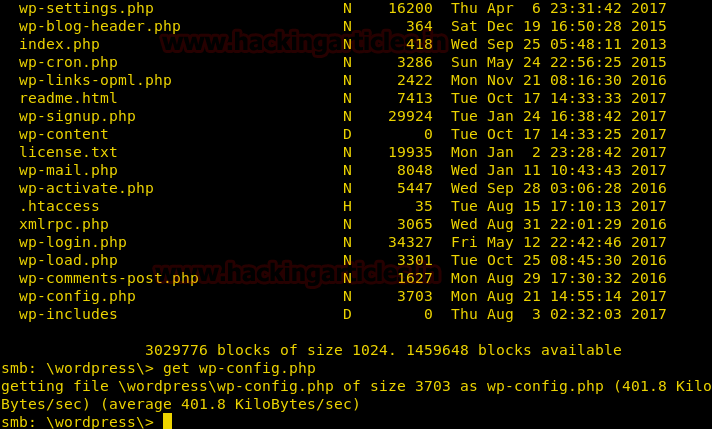Click the 'get wp-config.php' command text
Image resolution: width=712 pixels, height=429 pixels.
click(239, 369)
